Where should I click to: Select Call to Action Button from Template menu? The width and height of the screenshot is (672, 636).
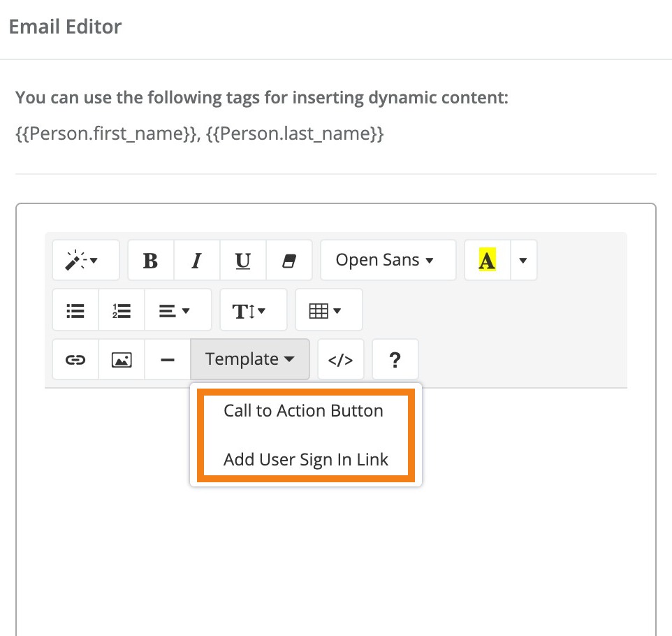303,411
